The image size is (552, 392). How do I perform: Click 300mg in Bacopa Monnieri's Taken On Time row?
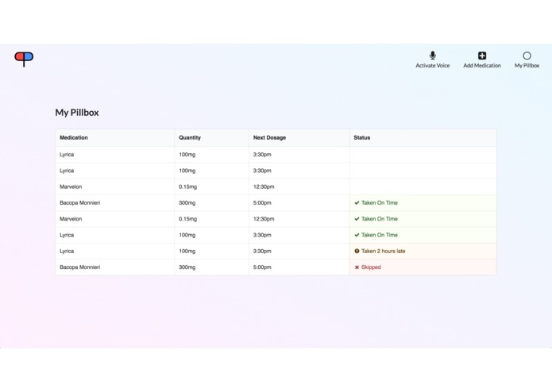click(x=187, y=203)
